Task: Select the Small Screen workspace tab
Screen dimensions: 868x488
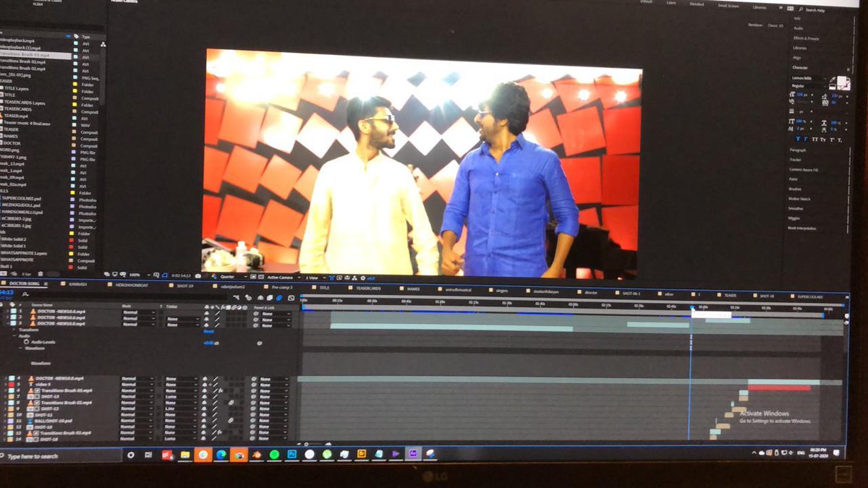Action: [x=728, y=4]
